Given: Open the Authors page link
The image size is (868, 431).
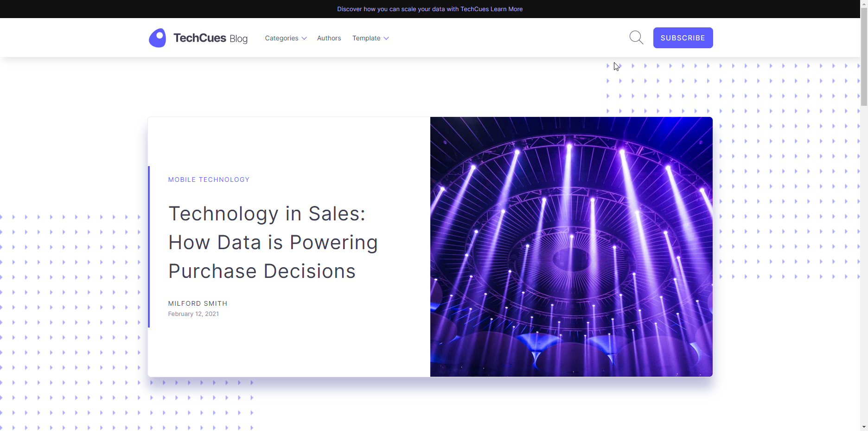Looking at the screenshot, I should pos(329,38).
